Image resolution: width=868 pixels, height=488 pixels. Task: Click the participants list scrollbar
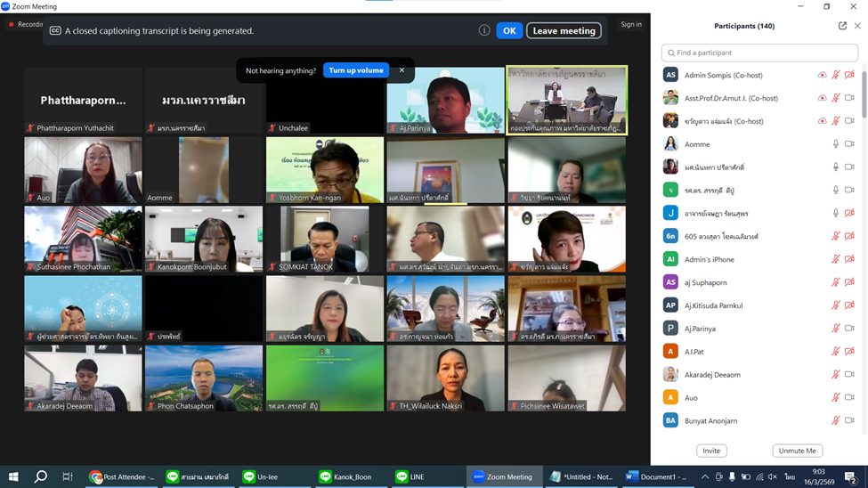point(864,94)
